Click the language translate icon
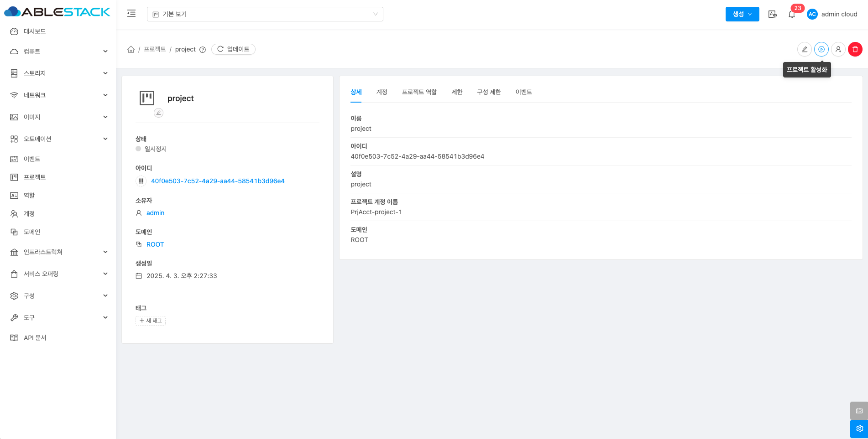Image resolution: width=868 pixels, height=439 pixels. click(772, 15)
